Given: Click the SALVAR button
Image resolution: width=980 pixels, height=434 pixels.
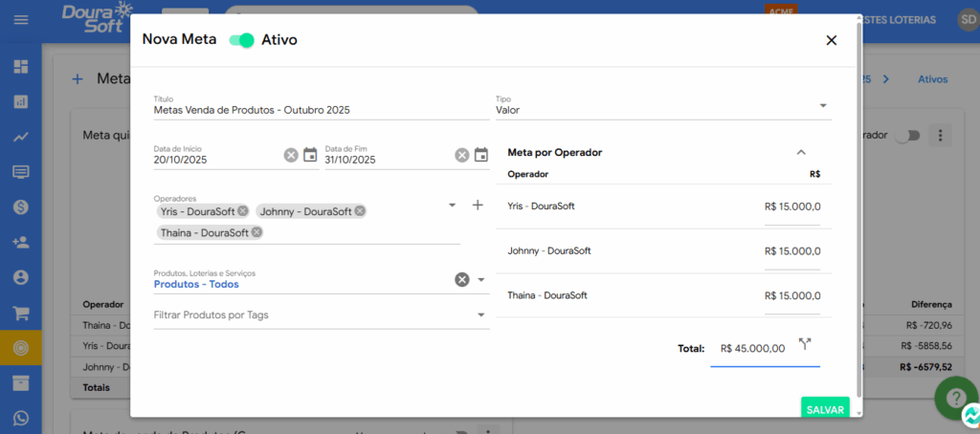Looking at the screenshot, I should tap(825, 409).
